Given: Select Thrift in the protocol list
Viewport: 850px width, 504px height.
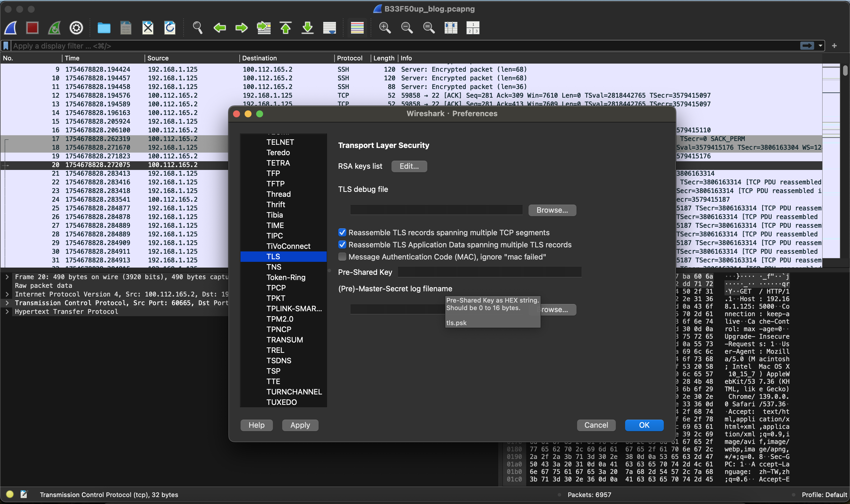Looking at the screenshot, I should pos(276,204).
